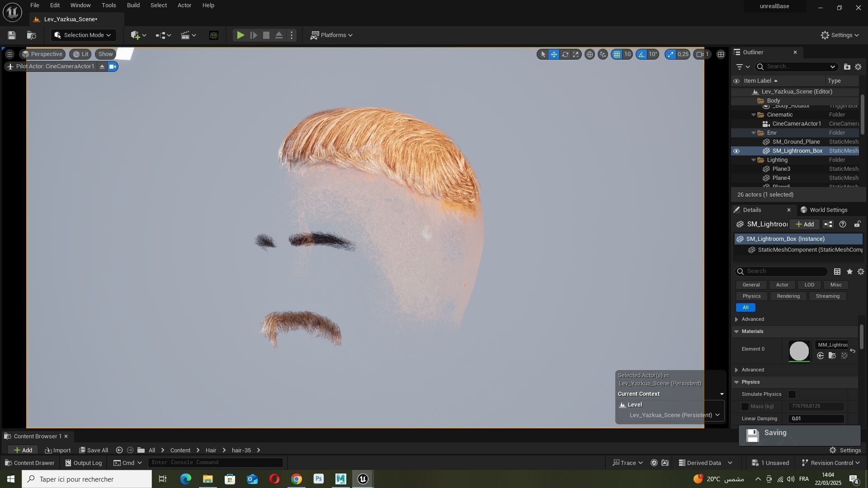Open the Outliner filter options
Screen dimensions: 868x488
point(743,67)
